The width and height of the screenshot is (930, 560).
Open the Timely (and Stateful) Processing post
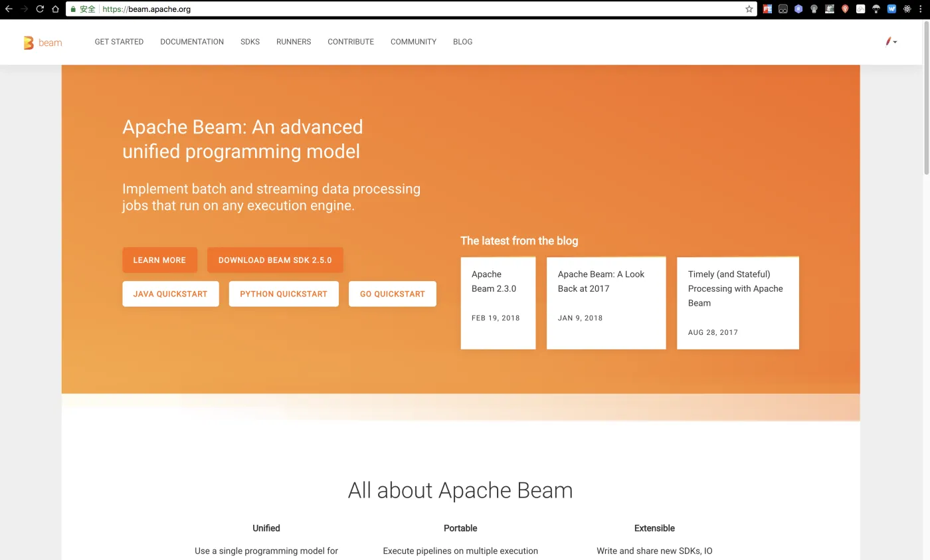pyautogui.click(x=737, y=303)
